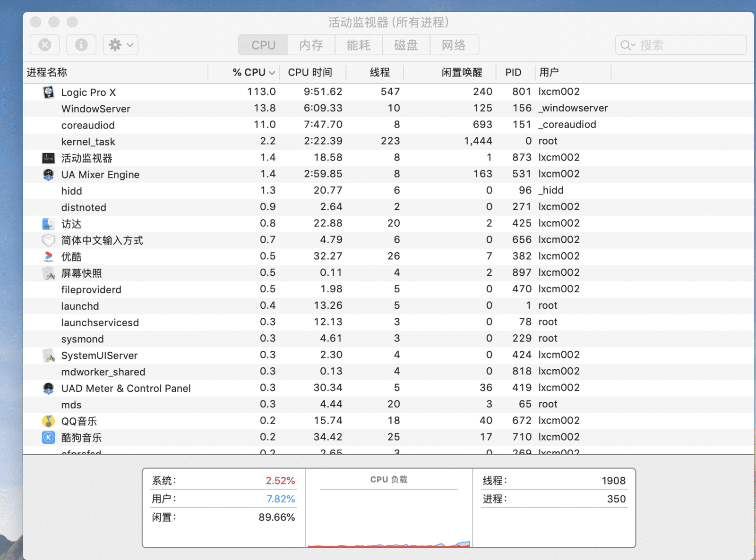Select the launchservicesd process row
The height and width of the screenshot is (560, 756).
(x=388, y=322)
